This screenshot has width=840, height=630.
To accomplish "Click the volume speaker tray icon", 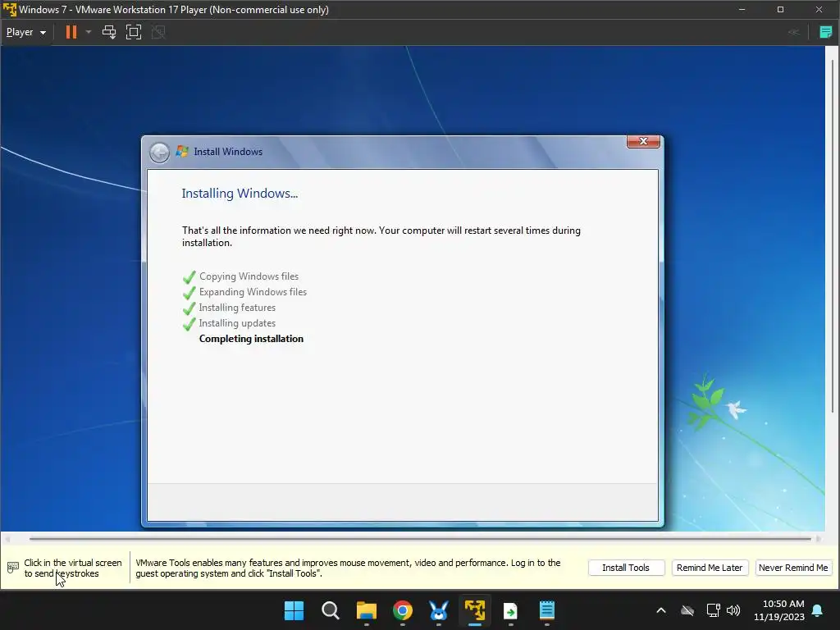I will click(x=733, y=610).
